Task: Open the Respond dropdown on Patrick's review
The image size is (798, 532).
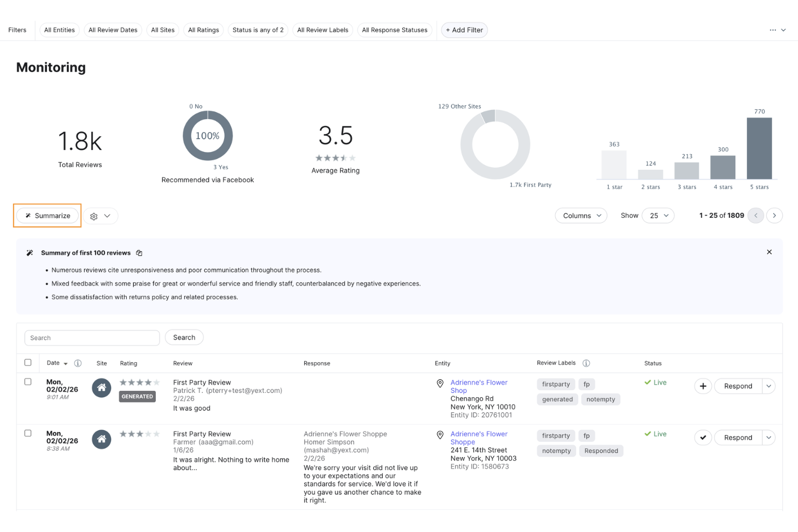Action: tap(769, 386)
